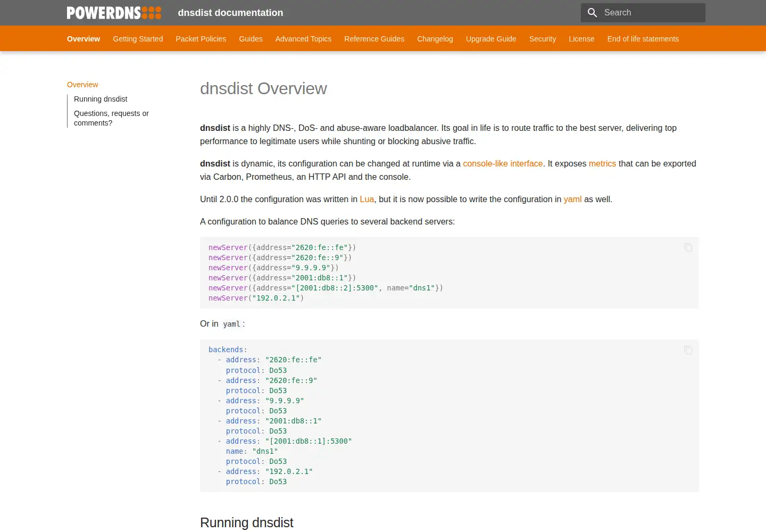Open the yaml link in the paragraph

(x=572, y=199)
